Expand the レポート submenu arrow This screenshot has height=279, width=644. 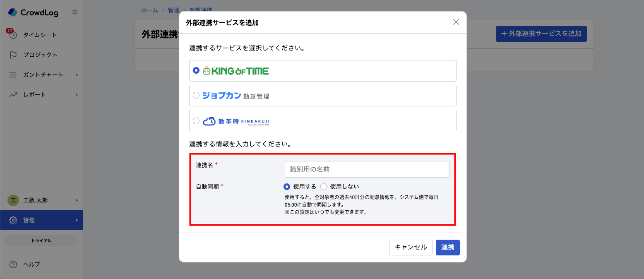click(x=77, y=95)
